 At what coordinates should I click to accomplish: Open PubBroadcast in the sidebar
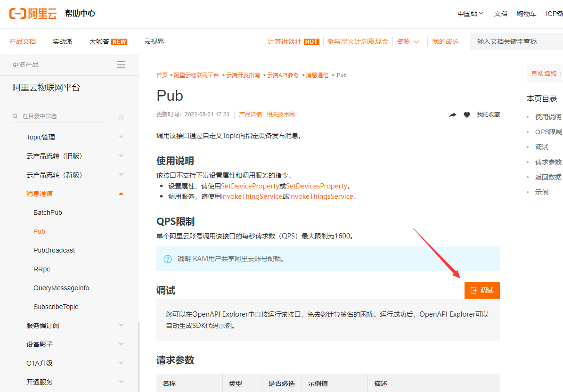(x=54, y=250)
